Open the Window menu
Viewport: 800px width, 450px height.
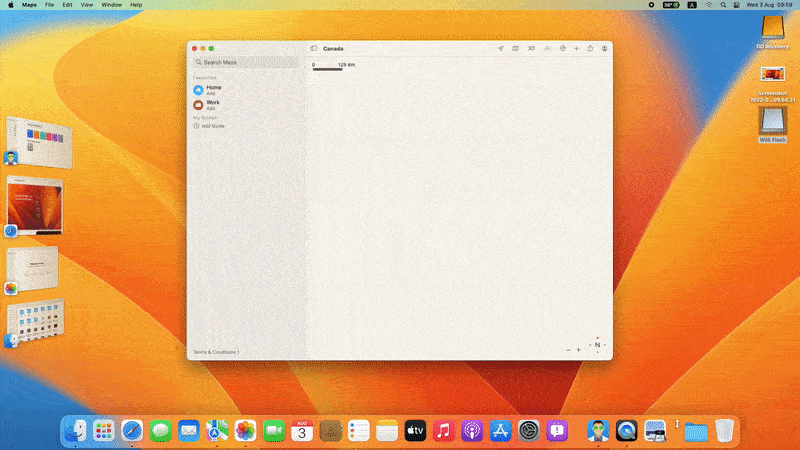(x=111, y=5)
